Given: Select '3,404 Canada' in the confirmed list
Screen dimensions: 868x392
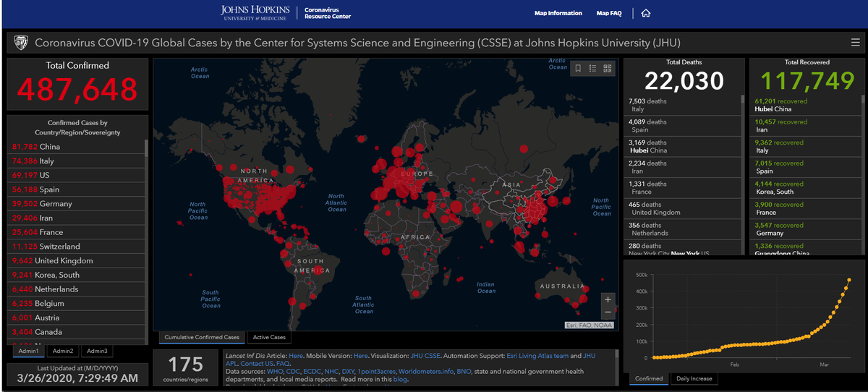Looking at the screenshot, I should coord(75,332).
